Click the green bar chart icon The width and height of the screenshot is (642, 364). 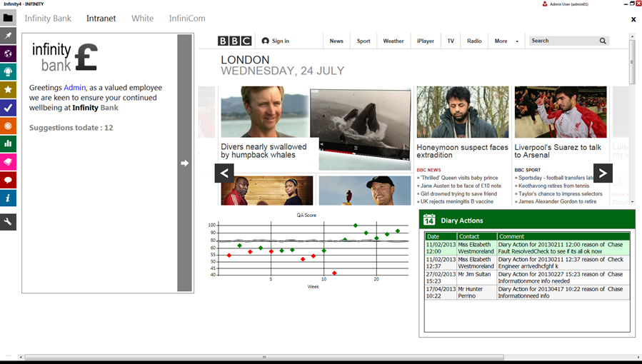tap(8, 143)
